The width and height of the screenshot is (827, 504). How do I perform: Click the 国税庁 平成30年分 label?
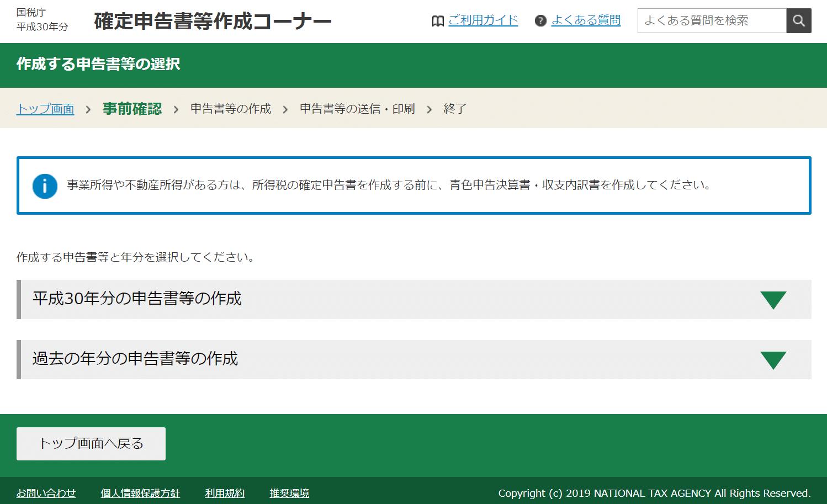pos(43,19)
